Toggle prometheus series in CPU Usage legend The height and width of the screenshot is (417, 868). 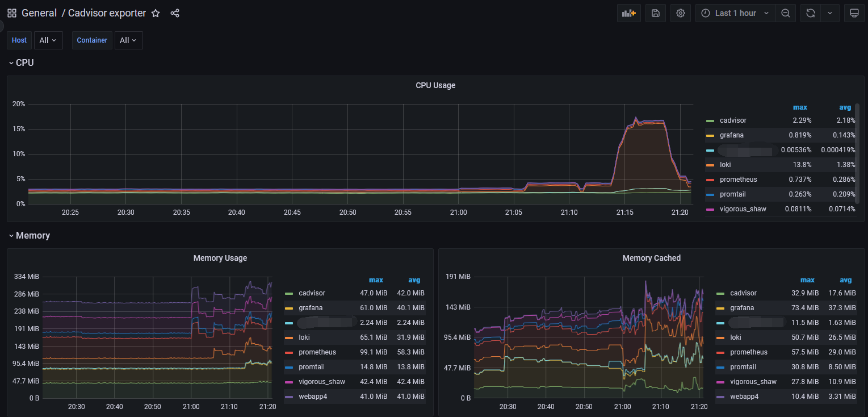coord(738,180)
